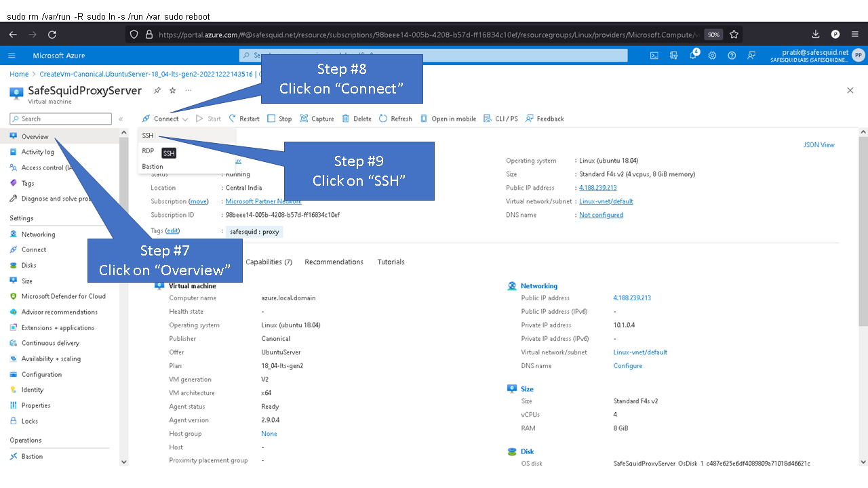Open Advisor recommendations

pos(60,312)
